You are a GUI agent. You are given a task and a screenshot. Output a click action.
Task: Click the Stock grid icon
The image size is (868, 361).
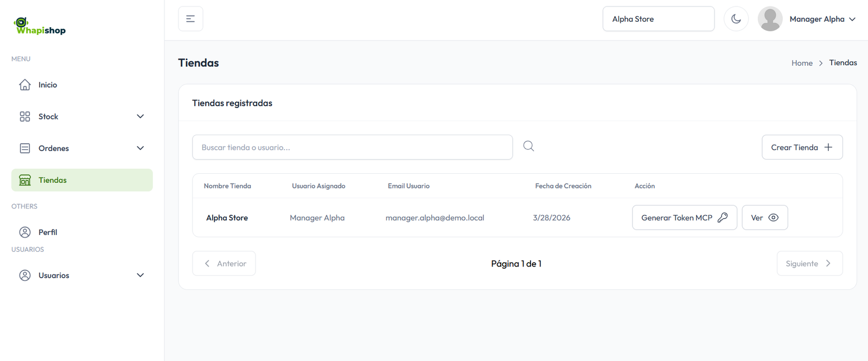point(25,117)
